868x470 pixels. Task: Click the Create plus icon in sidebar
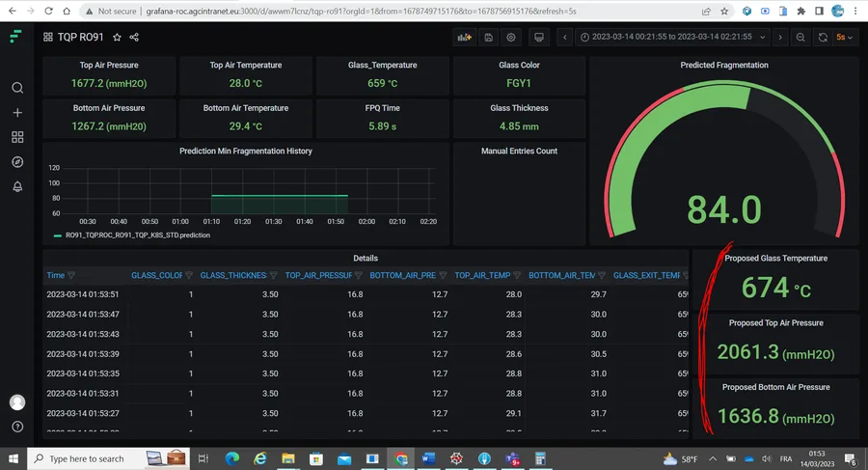(17, 113)
